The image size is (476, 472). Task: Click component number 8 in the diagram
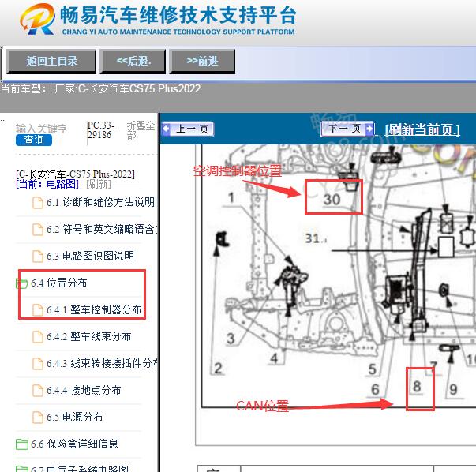pyautogui.click(x=417, y=387)
